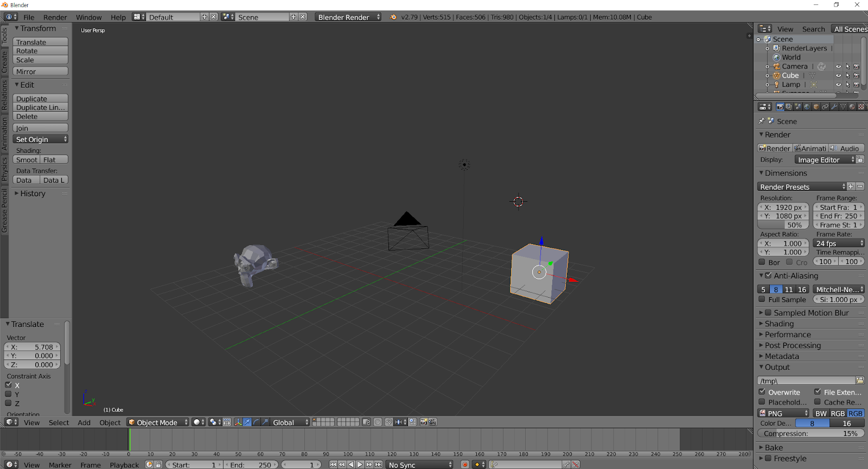868x469 pixels.
Task: Open the PNG file format dropdown
Action: (x=783, y=413)
